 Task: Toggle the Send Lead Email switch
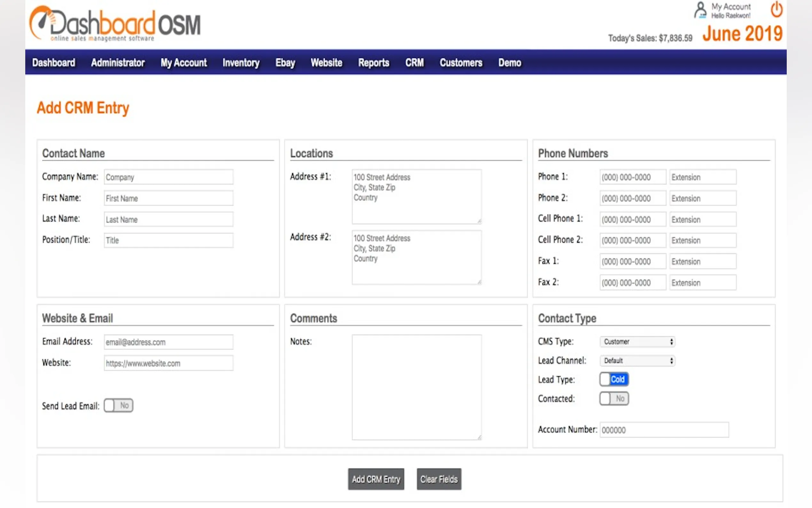pos(119,406)
